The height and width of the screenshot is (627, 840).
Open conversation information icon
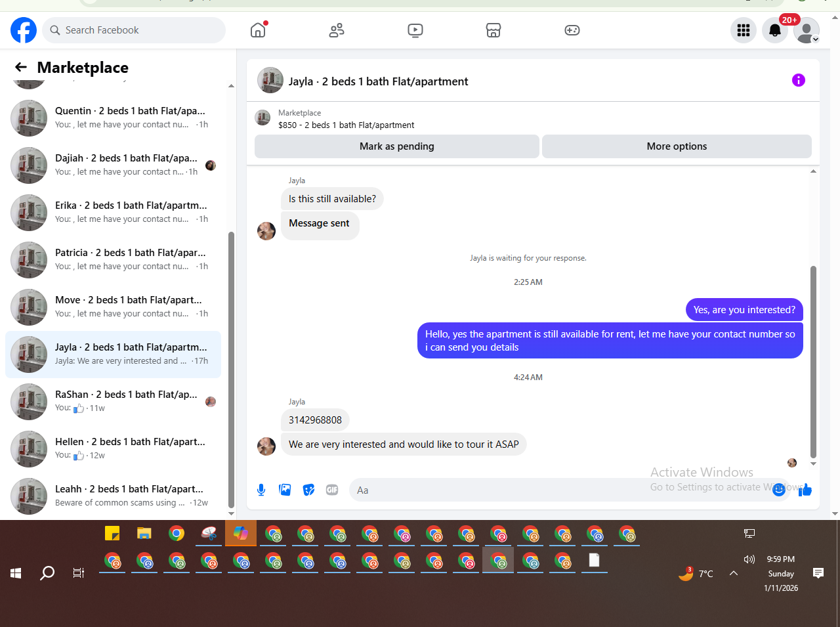pos(799,80)
